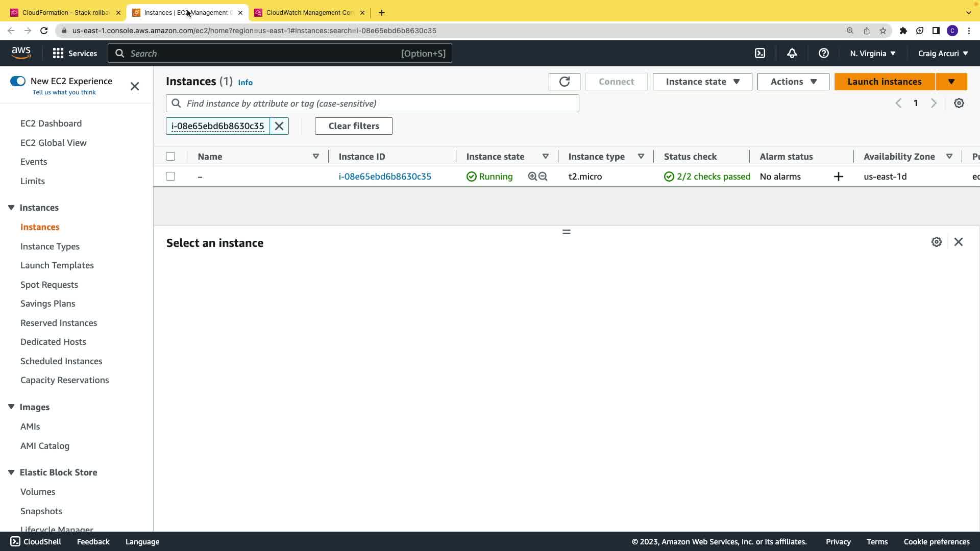The height and width of the screenshot is (551, 980).
Task: Expand the Actions dropdown menu
Action: pos(793,82)
